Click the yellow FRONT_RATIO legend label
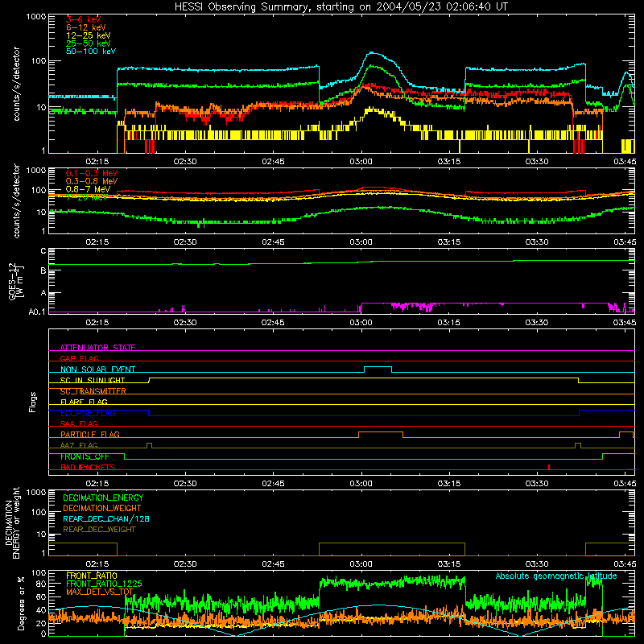This screenshot has width=644, height=644. coord(92,576)
